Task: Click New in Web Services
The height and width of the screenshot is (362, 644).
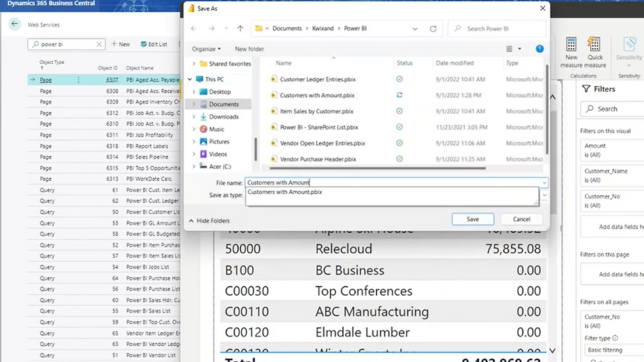Action: pyautogui.click(x=120, y=44)
